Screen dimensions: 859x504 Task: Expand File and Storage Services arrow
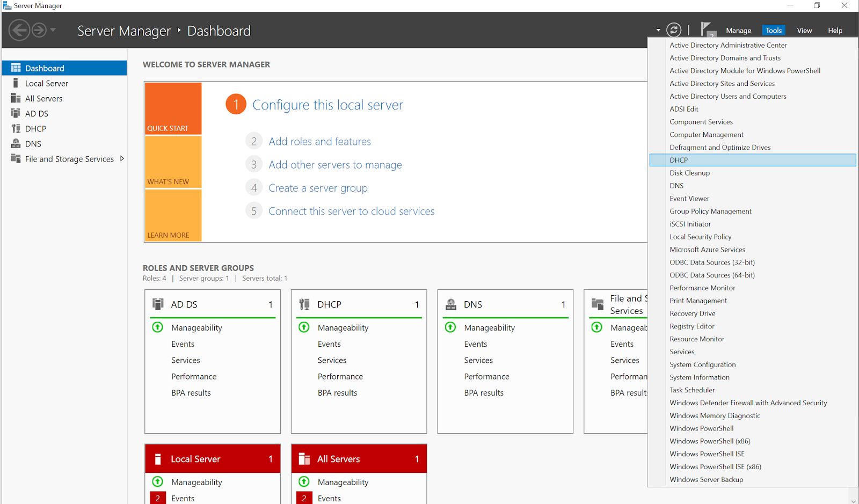[x=122, y=158]
